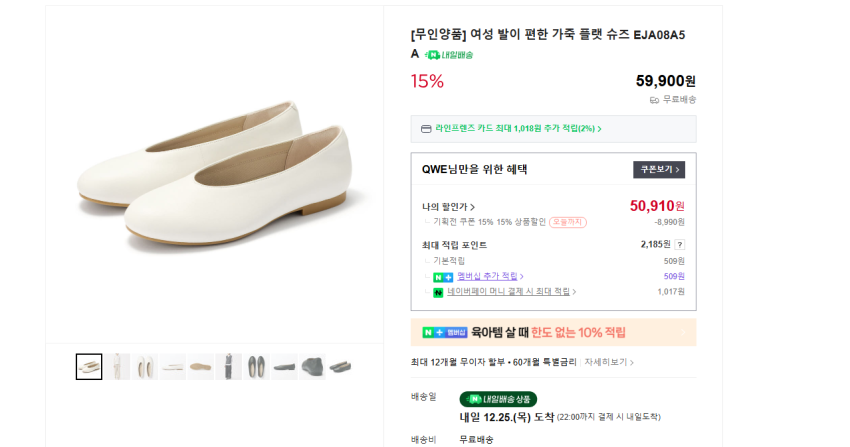Select the first white flats thumbnail
Viewport: 850px width, 447px height.
pyautogui.click(x=89, y=367)
